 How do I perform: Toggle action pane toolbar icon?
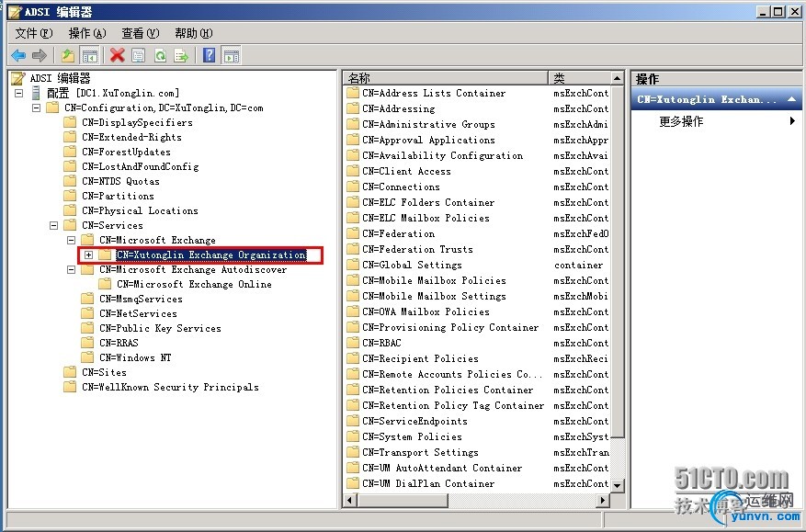[x=231, y=55]
